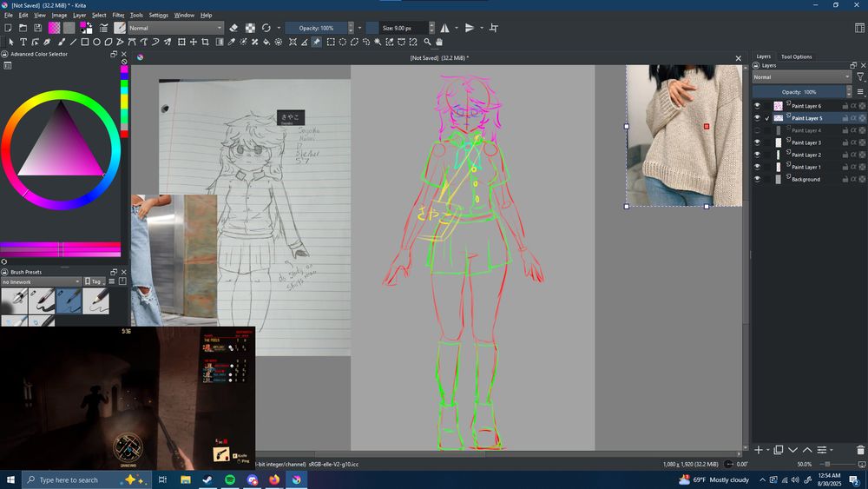Select the Fill bucket tool
Screen dimensions: 868x489
[x=266, y=42]
